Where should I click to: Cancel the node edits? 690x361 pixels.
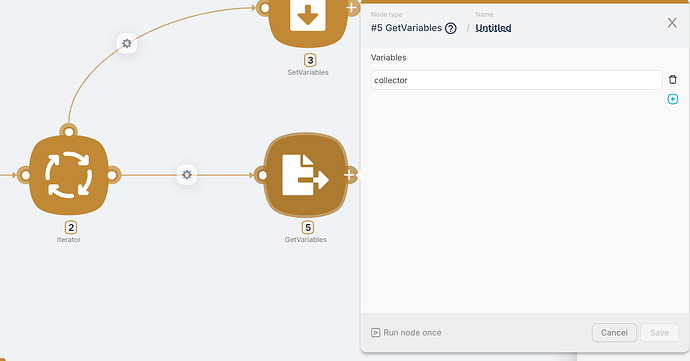pos(614,332)
